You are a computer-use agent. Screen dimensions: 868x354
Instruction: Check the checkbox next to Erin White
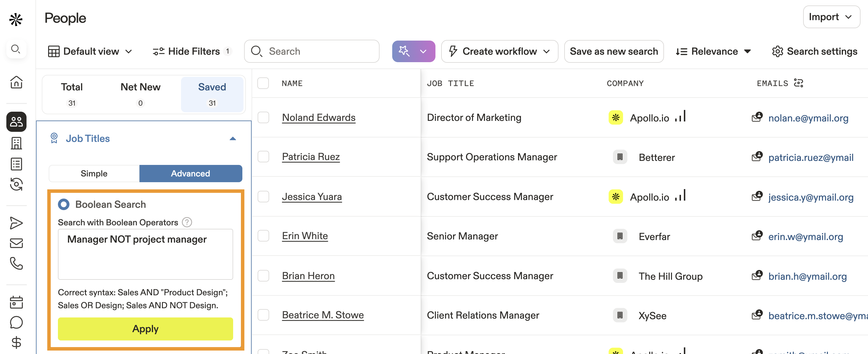click(263, 236)
